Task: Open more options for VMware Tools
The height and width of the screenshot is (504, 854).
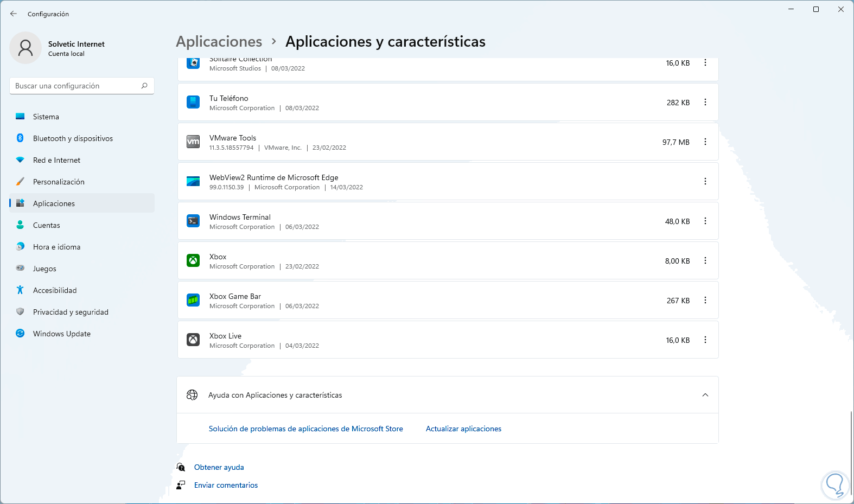Action: (705, 142)
